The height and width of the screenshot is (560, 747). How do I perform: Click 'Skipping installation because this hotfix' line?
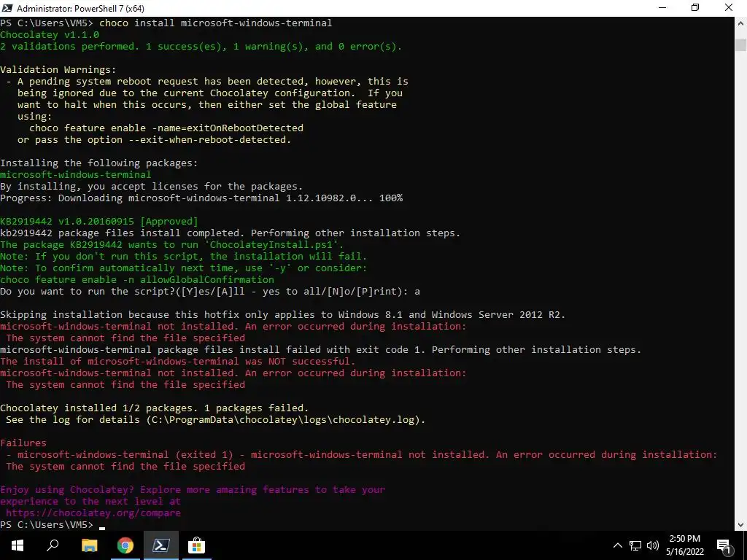[282, 315]
